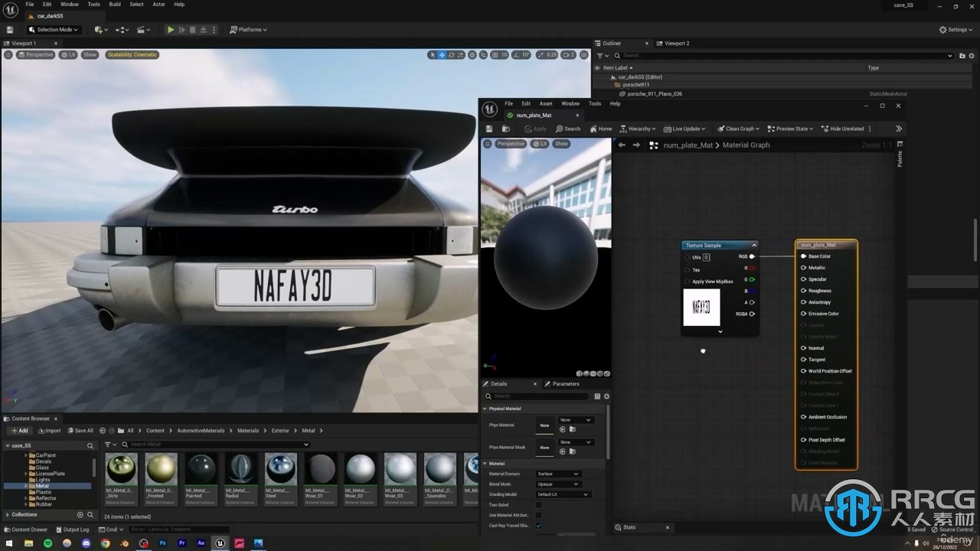Click the Base Color input pin
This screenshot has width=980, height=551.
pyautogui.click(x=803, y=256)
